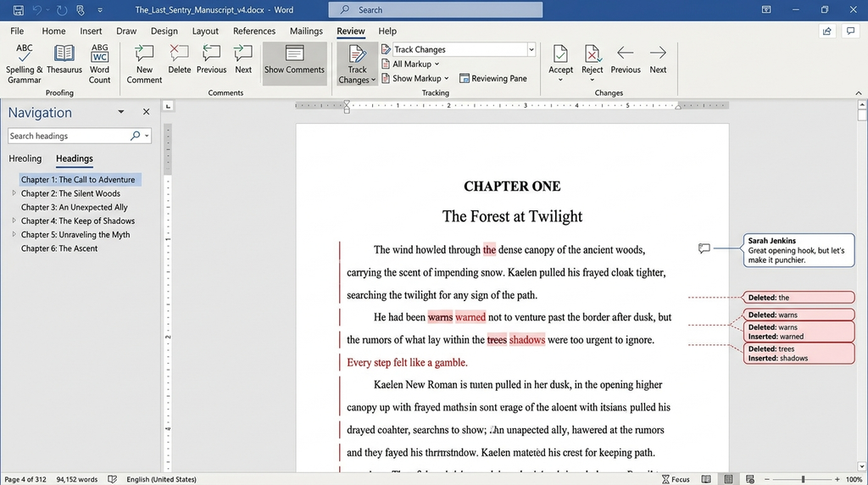The height and width of the screenshot is (485, 868).
Task: Open the All Markup dropdown
Action: (x=411, y=64)
